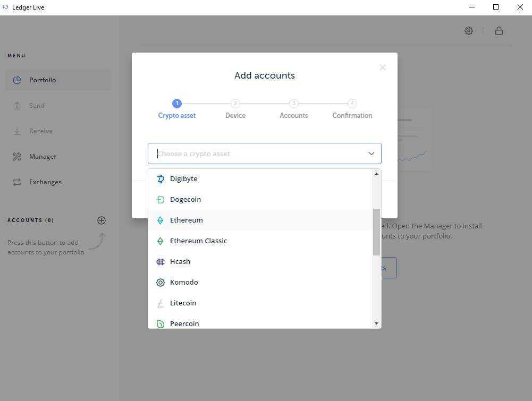The width and height of the screenshot is (532, 401).
Task: Open the Manager menu item
Action: pyautogui.click(x=58, y=157)
